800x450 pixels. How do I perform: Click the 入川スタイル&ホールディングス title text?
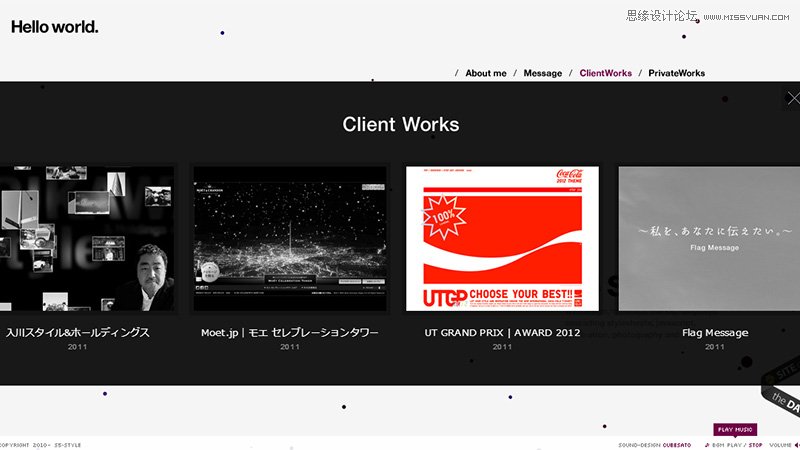click(78, 333)
